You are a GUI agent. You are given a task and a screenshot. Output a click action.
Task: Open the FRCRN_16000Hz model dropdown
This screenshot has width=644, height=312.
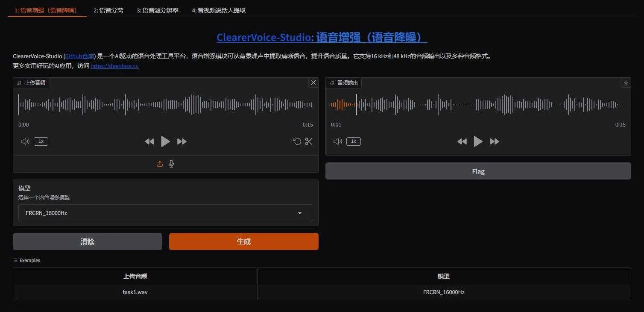166,213
